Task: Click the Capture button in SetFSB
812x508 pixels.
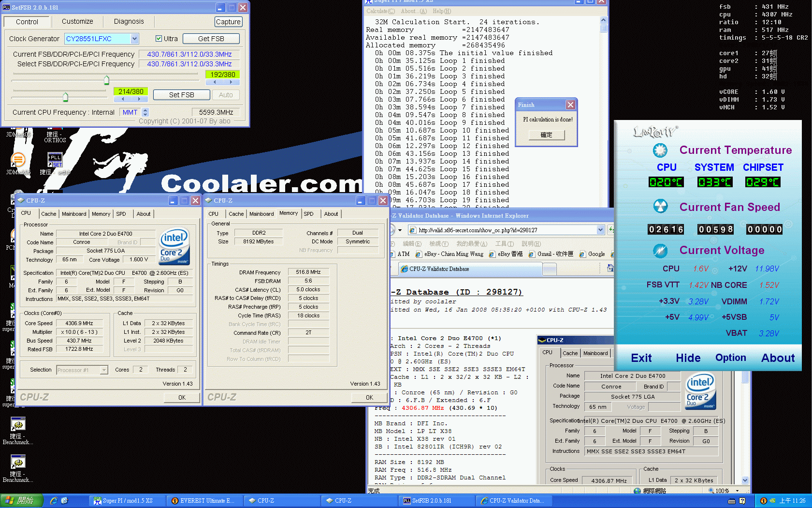Action: tap(228, 22)
